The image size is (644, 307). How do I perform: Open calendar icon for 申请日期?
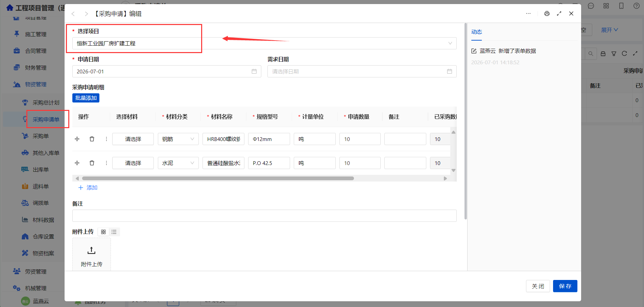click(254, 71)
